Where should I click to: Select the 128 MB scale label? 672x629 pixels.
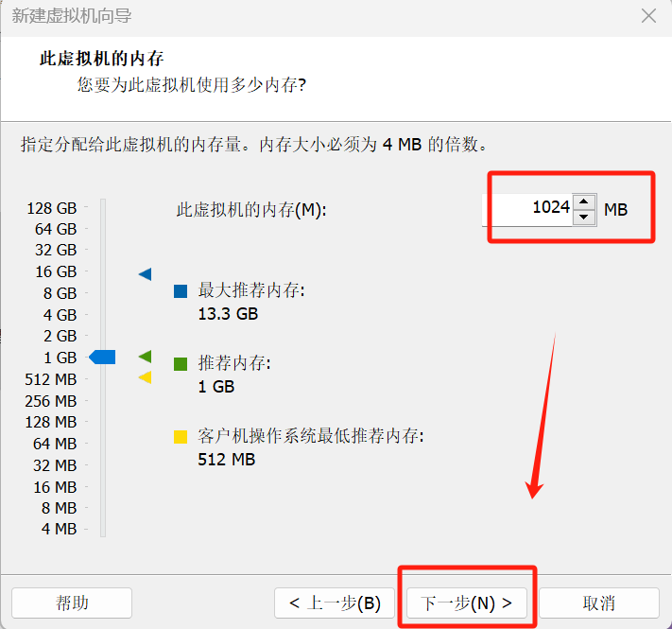51,422
